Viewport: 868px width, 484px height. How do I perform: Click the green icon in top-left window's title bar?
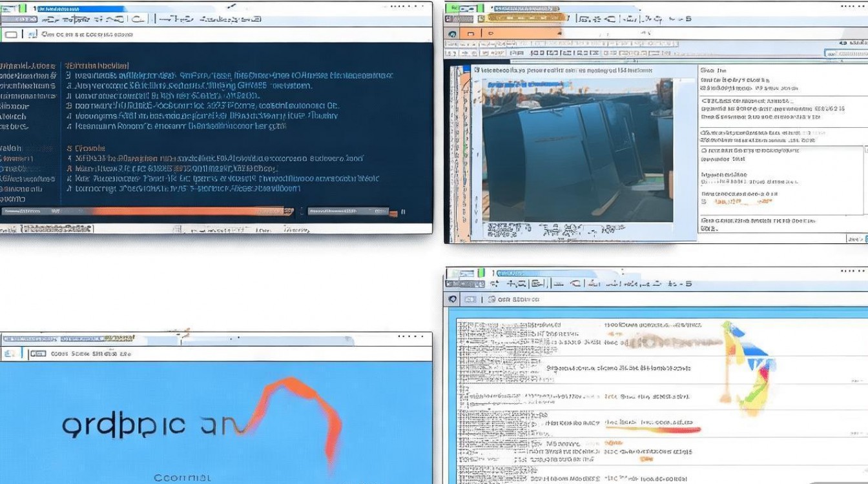(21, 9)
